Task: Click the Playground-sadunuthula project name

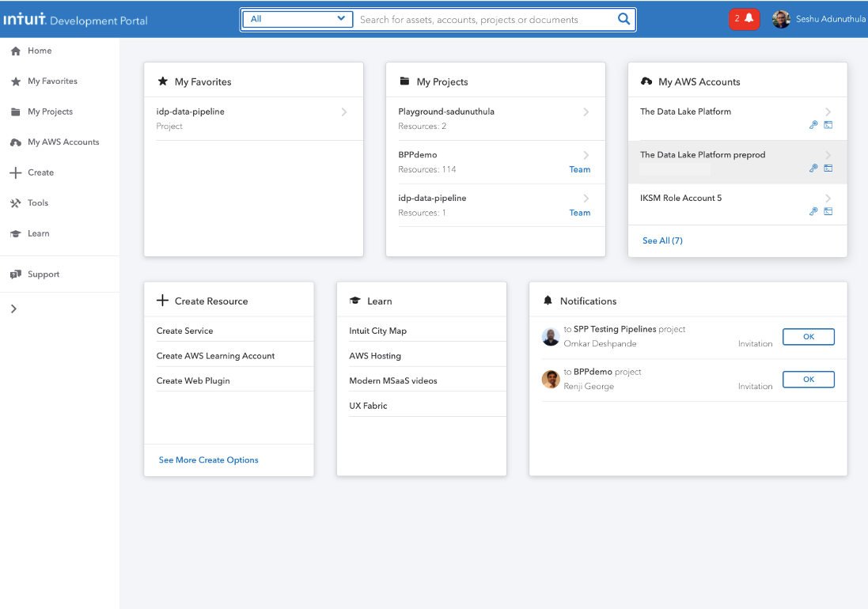Action: tap(446, 112)
